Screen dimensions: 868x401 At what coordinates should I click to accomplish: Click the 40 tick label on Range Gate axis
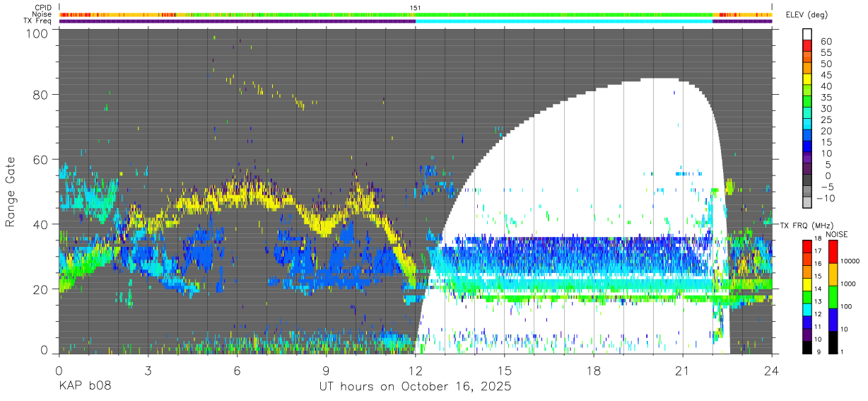coord(40,223)
